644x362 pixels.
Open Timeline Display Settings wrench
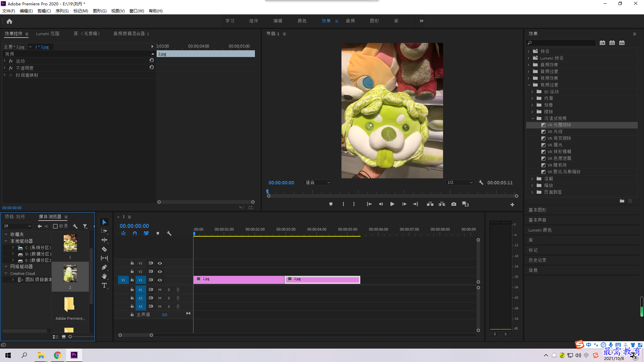tap(169, 233)
